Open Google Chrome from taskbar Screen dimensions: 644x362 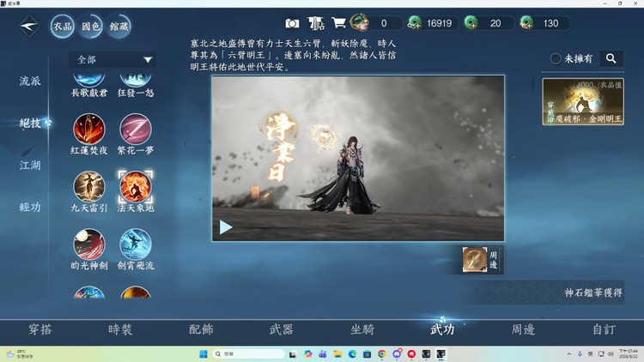coord(382,354)
